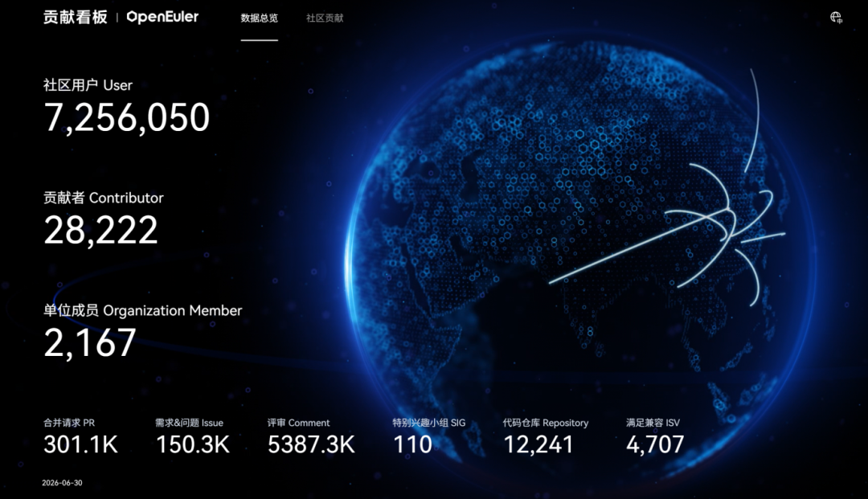The image size is (868, 499).
Task: Select the 评审 Comment label
Action: [x=298, y=423]
